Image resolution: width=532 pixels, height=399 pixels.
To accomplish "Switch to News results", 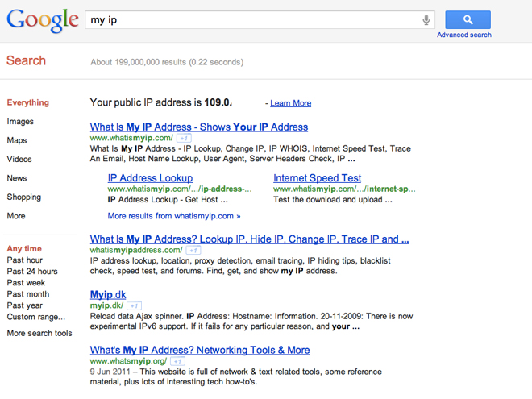I will (x=17, y=178).
